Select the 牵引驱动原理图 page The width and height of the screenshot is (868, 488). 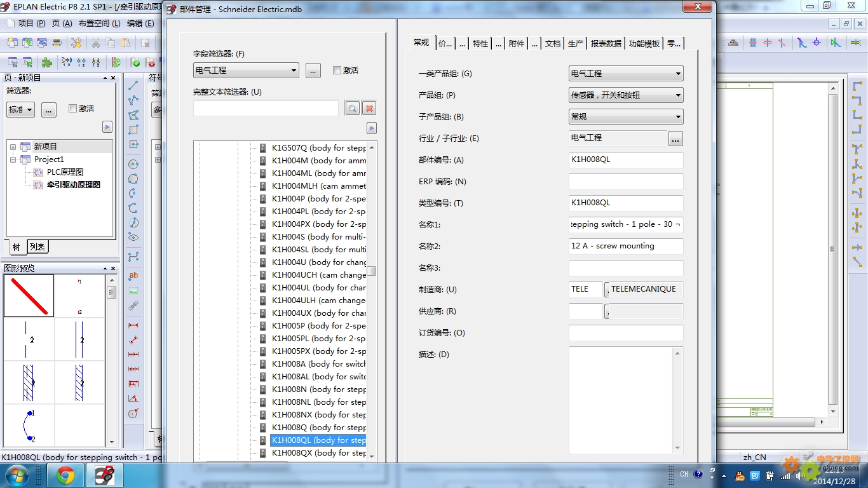74,185
